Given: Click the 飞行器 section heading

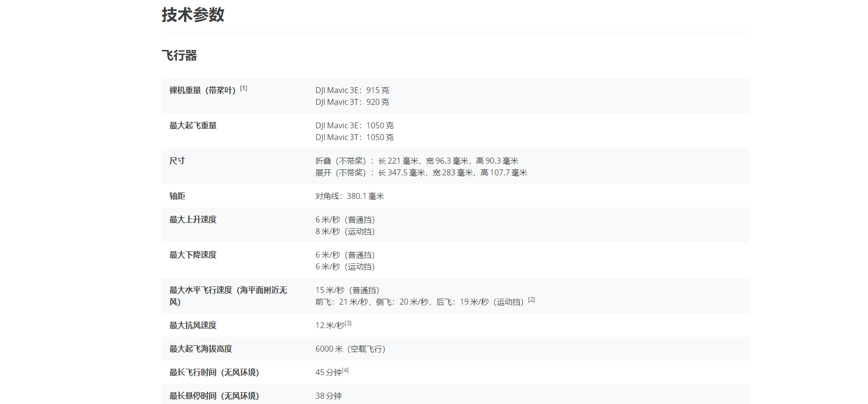Looking at the screenshot, I should pos(179,56).
